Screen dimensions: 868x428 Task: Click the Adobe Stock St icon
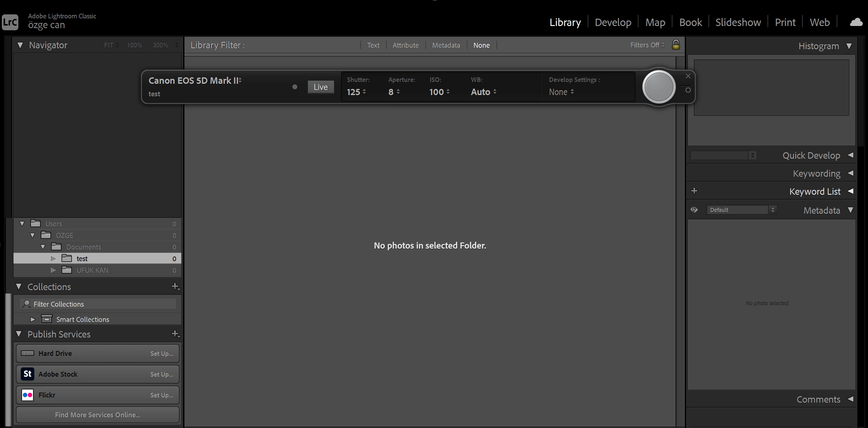tap(28, 374)
